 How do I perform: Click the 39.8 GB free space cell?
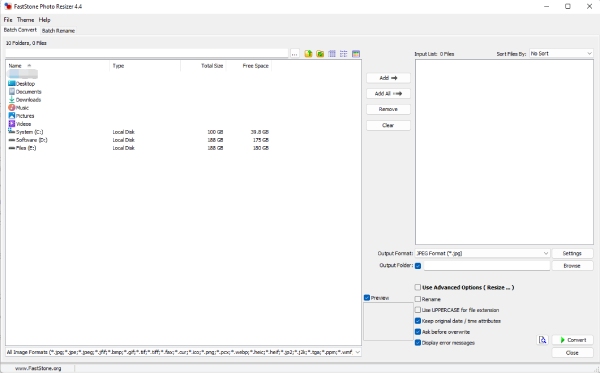(x=260, y=132)
